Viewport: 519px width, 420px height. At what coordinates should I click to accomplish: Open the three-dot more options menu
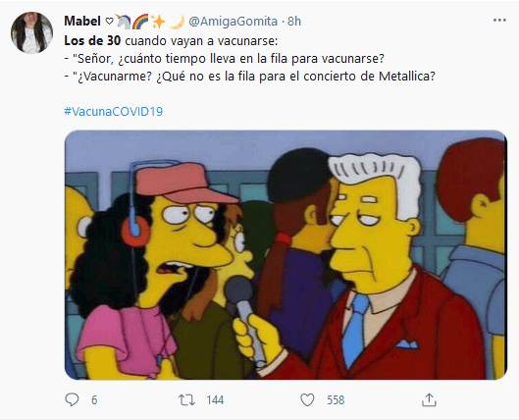(x=499, y=21)
